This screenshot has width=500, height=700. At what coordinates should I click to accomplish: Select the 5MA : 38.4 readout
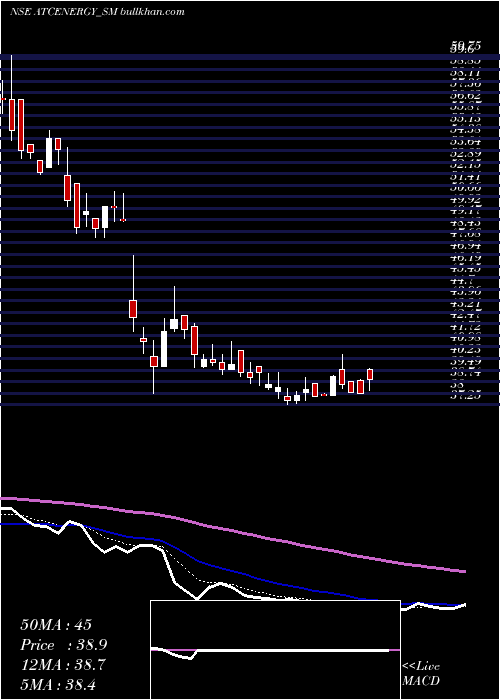[58, 684]
